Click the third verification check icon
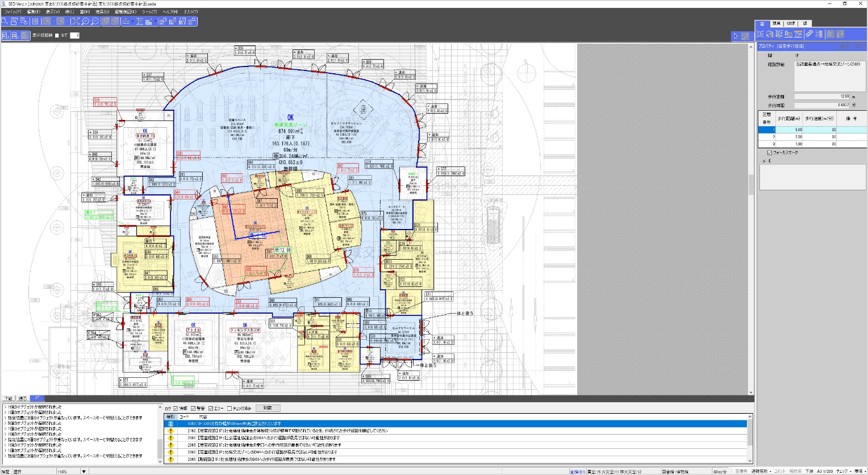 pos(182,21)
